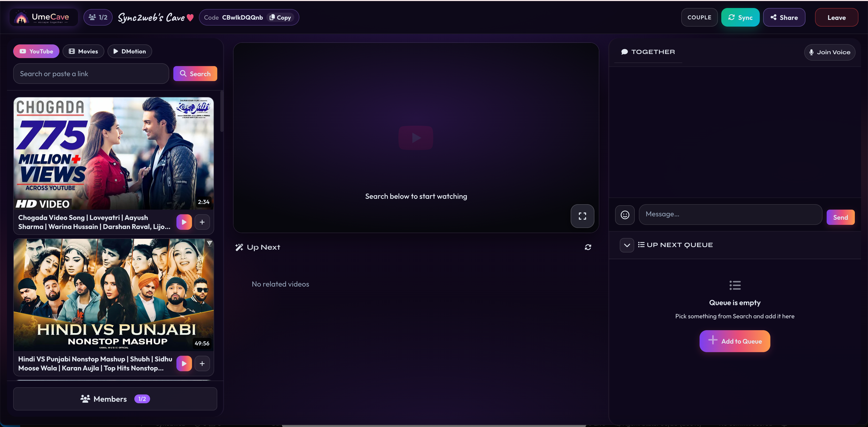Play the Hindi VS Punjabi Nonstop Mashup
The image size is (868, 427).
pyautogui.click(x=184, y=363)
